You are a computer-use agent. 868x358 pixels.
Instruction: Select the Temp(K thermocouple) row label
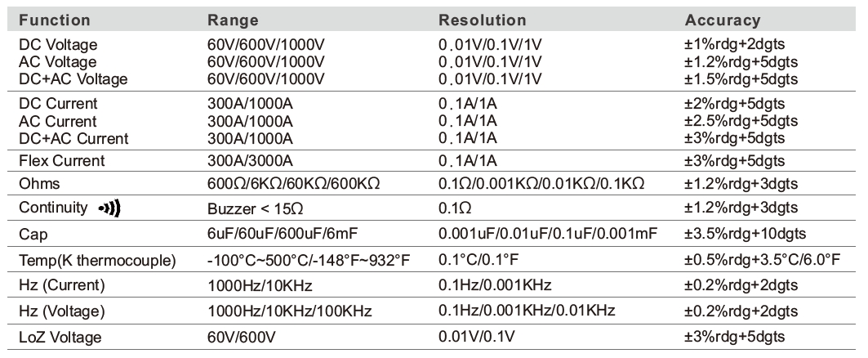pos(97,261)
